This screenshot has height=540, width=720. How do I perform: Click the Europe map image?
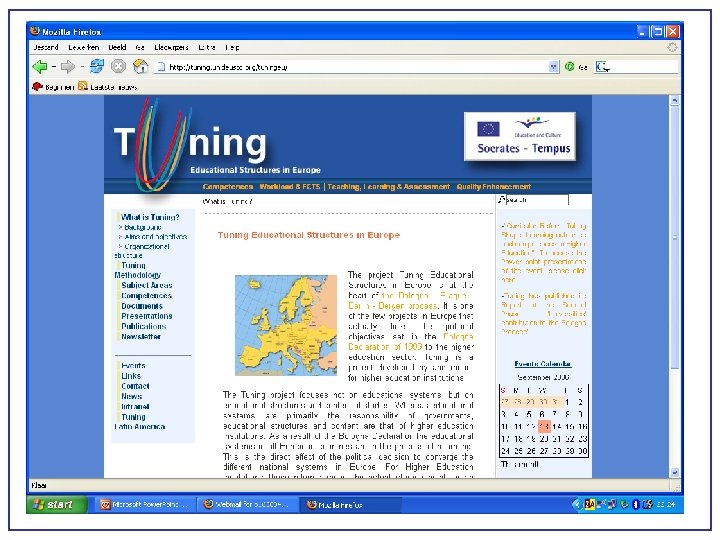click(286, 325)
